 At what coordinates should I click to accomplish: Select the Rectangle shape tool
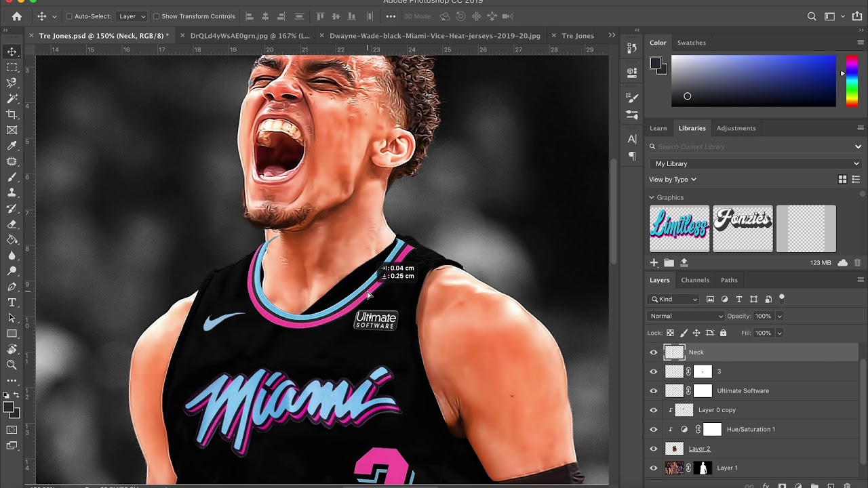[x=12, y=333]
